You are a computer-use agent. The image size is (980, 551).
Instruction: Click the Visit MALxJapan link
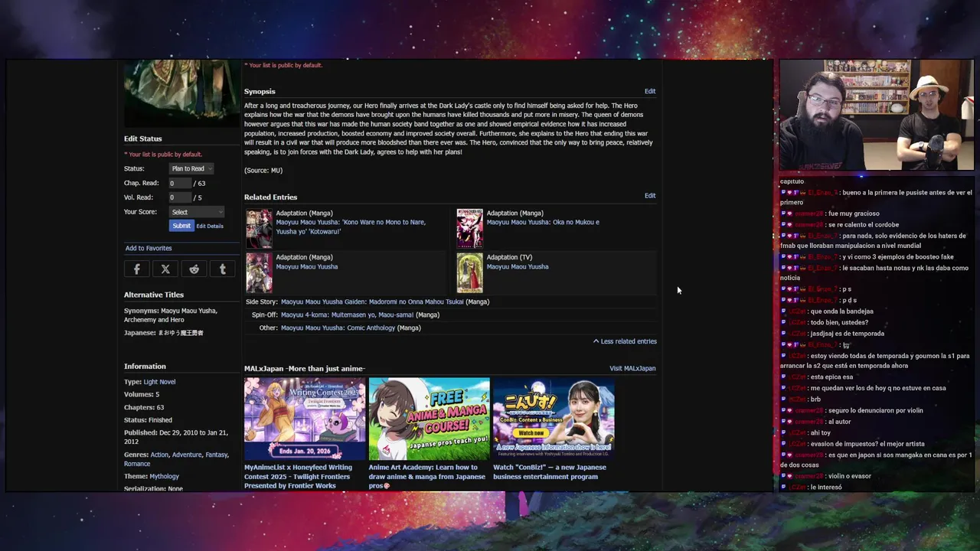(x=632, y=368)
